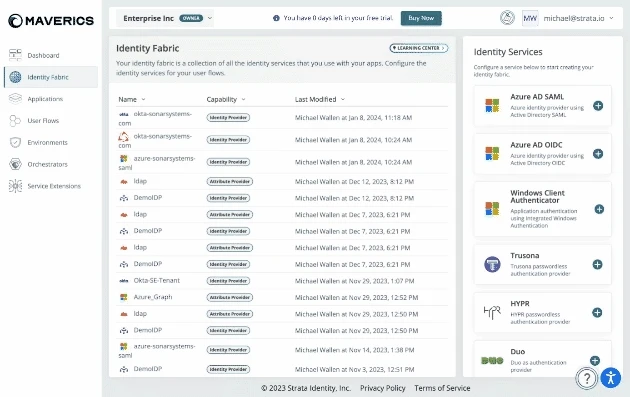
Task: Click the Windows Client Authenticator logo
Action: (492, 209)
